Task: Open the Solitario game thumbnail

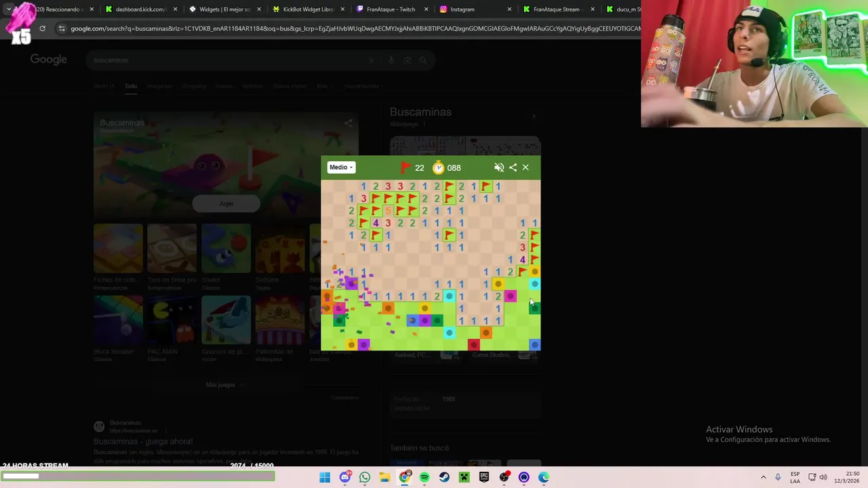Action: [279, 248]
